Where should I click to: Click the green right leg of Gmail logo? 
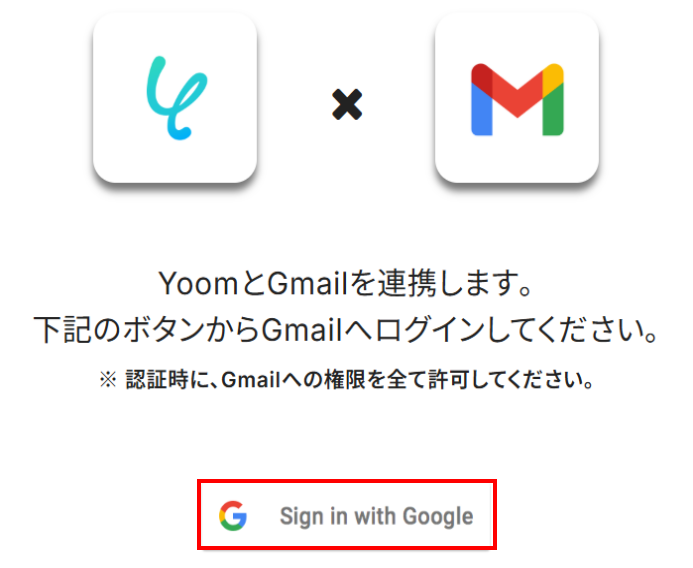[553, 109]
